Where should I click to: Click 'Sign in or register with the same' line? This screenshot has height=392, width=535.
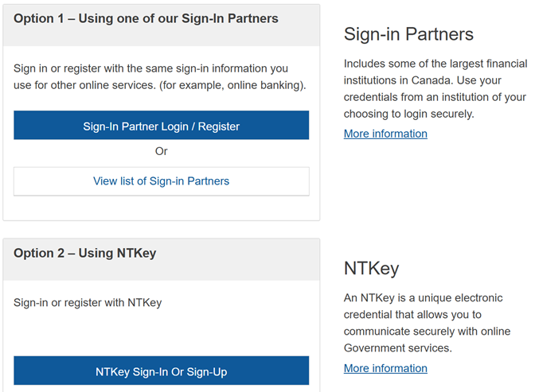tap(150, 68)
